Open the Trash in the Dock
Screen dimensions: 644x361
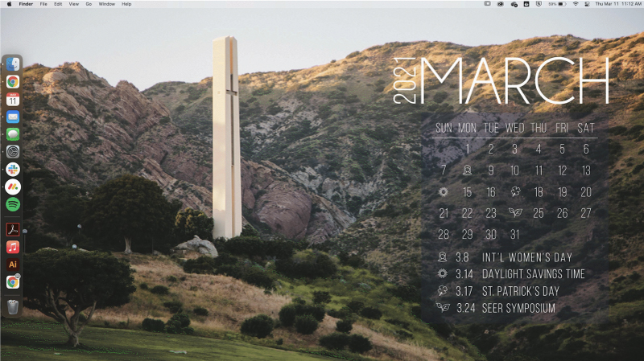[13, 306]
